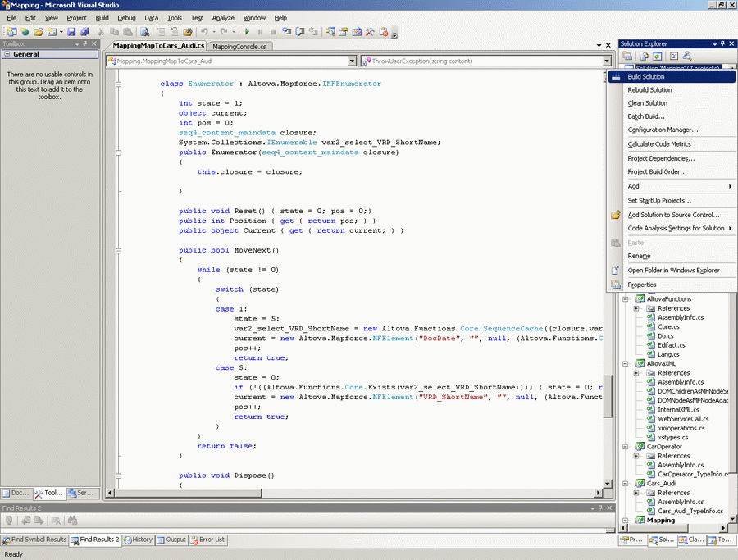The width and height of the screenshot is (738, 560).
Task: Open Edifact.cs in Solution Explorer
Action: click(x=671, y=345)
